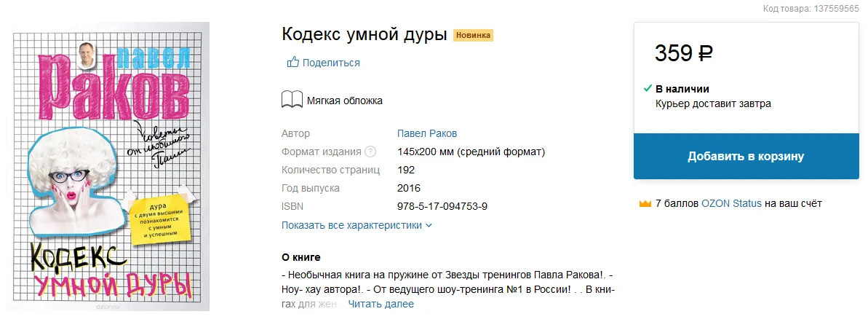The width and height of the screenshot is (868, 322).
Task: Click the Мягкая обложка format label
Action: tap(344, 101)
